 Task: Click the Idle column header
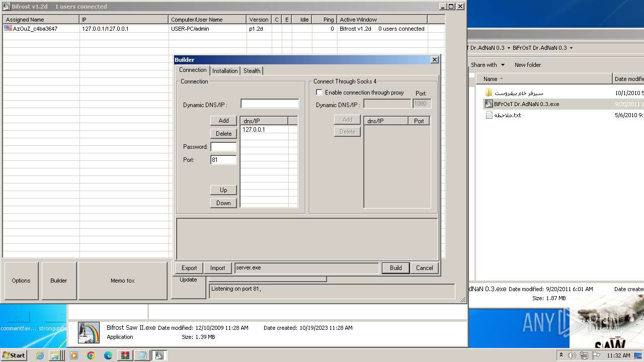pyautogui.click(x=302, y=20)
